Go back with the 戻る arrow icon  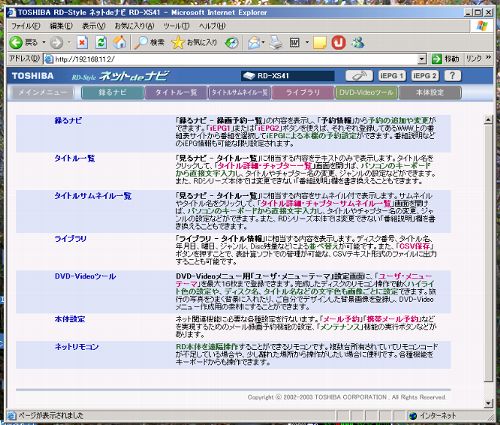point(16,43)
